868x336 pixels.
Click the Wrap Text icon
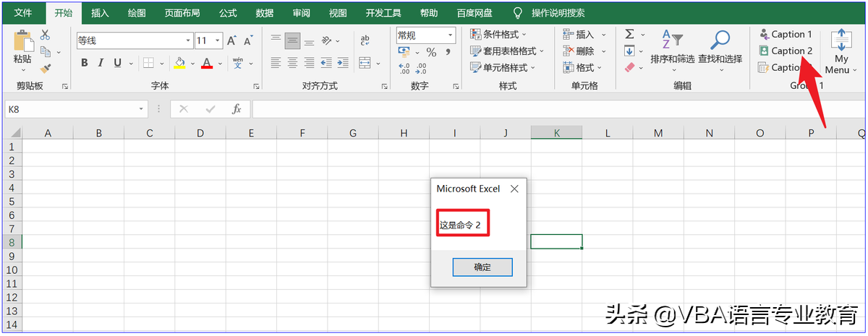365,40
